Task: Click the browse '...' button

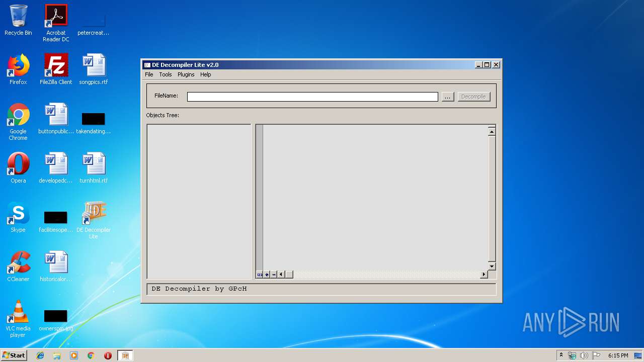Action: click(x=448, y=97)
